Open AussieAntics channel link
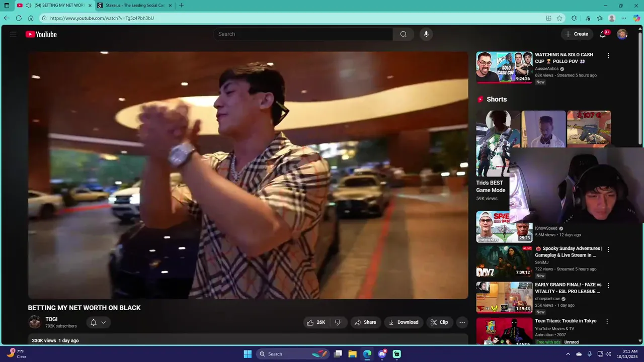The image size is (644, 362). click(x=547, y=69)
